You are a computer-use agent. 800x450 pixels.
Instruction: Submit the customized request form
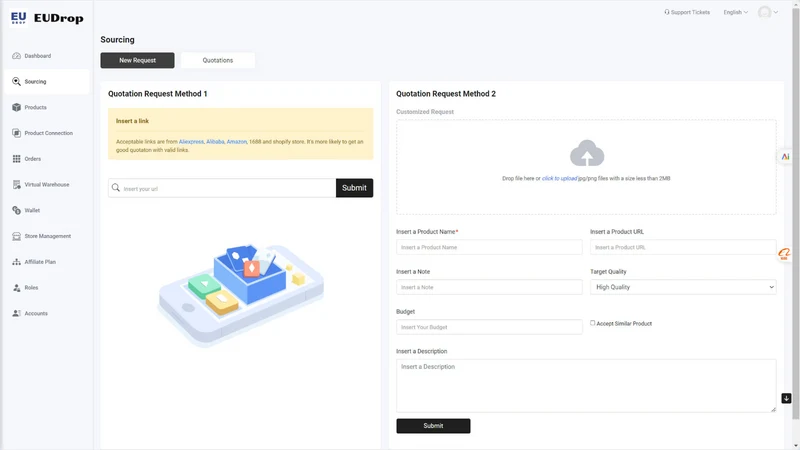point(433,426)
